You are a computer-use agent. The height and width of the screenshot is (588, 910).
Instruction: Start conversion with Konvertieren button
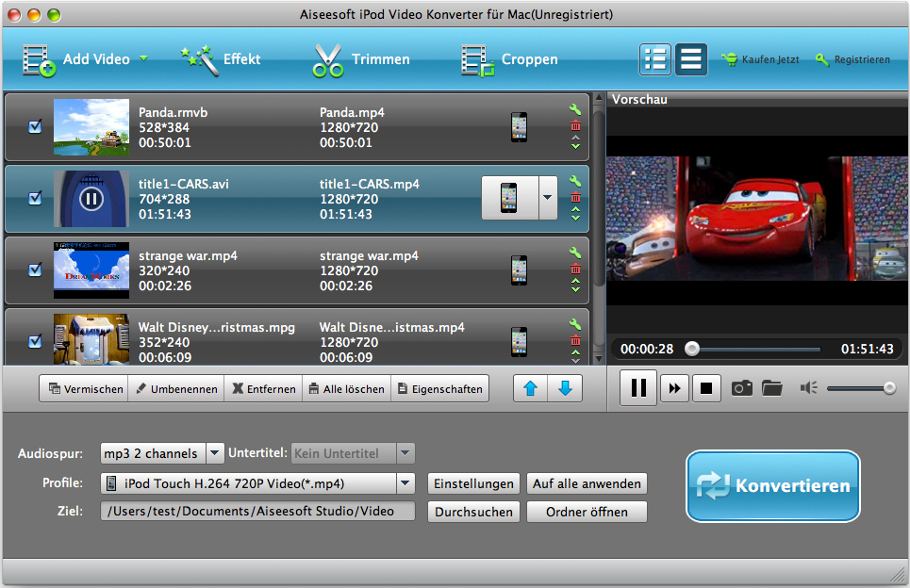(773, 486)
